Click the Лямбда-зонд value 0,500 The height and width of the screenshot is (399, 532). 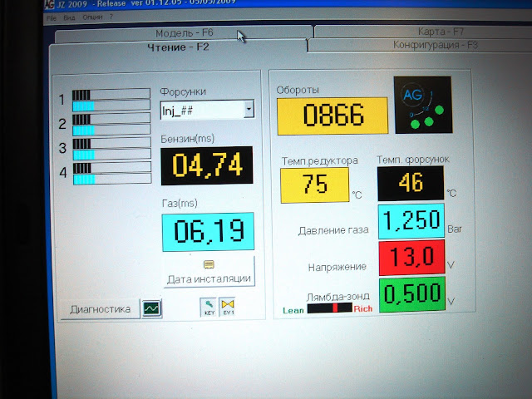tap(412, 294)
